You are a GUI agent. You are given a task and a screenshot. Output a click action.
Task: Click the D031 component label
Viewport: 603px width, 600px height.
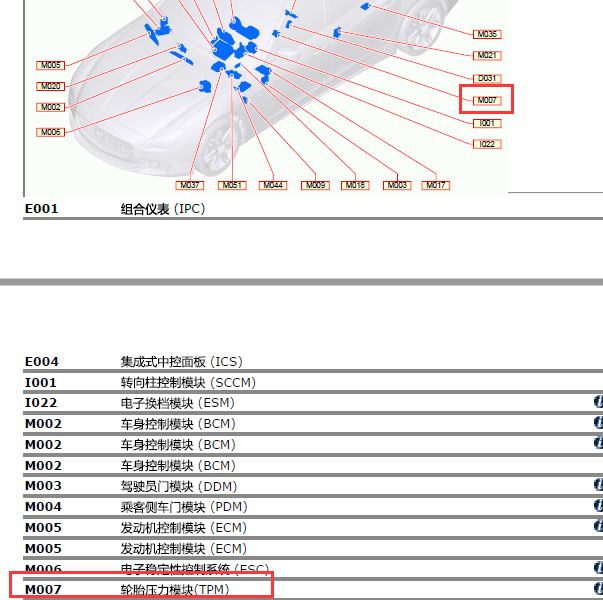(487, 78)
